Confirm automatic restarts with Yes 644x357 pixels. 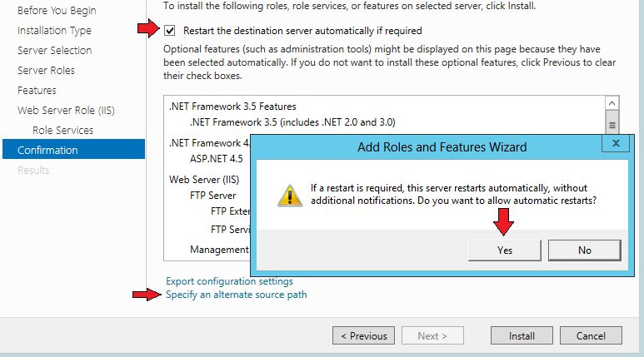(x=505, y=250)
